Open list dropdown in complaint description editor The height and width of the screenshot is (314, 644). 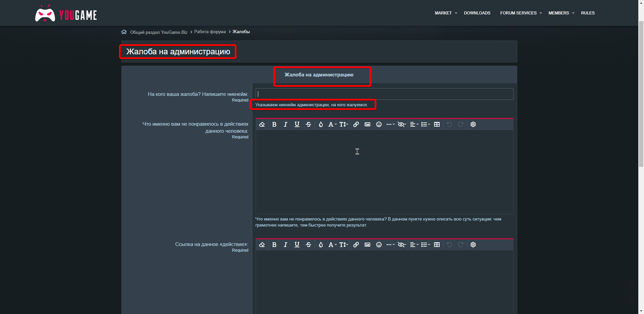pos(426,124)
